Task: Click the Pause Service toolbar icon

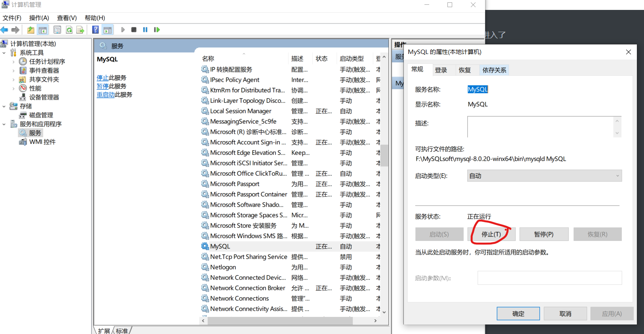Action: point(145,30)
